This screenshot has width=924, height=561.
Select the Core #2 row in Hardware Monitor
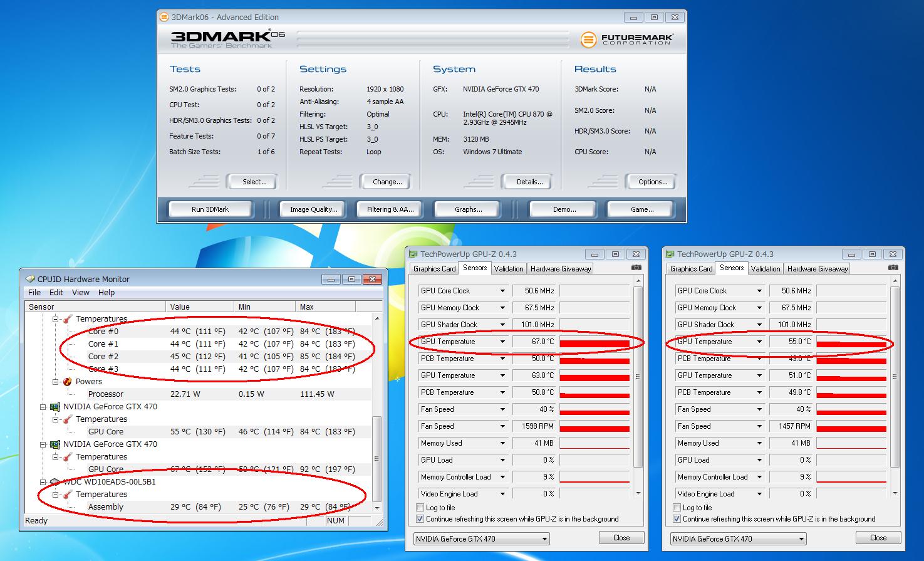pos(199,356)
